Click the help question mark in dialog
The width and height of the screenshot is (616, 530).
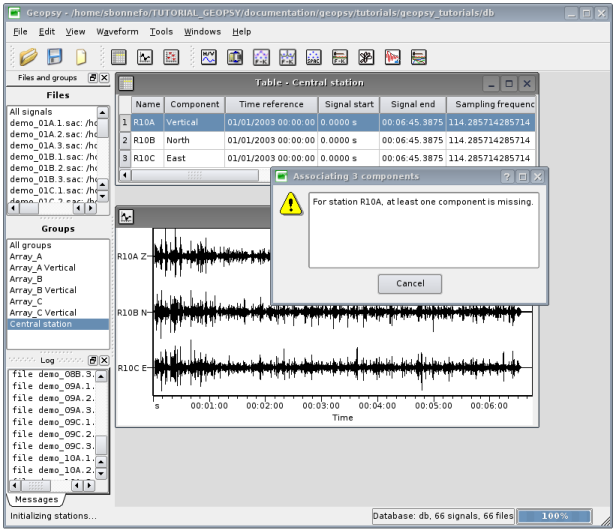pos(506,176)
